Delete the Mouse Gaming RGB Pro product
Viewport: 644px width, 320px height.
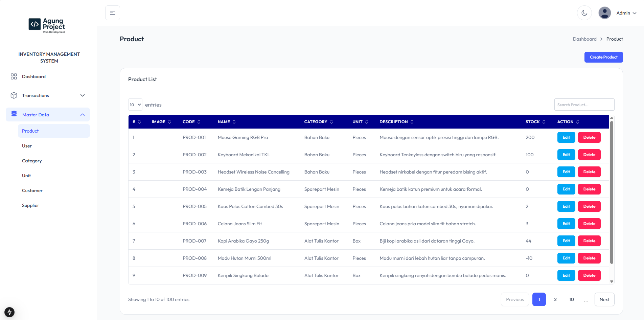(x=589, y=137)
